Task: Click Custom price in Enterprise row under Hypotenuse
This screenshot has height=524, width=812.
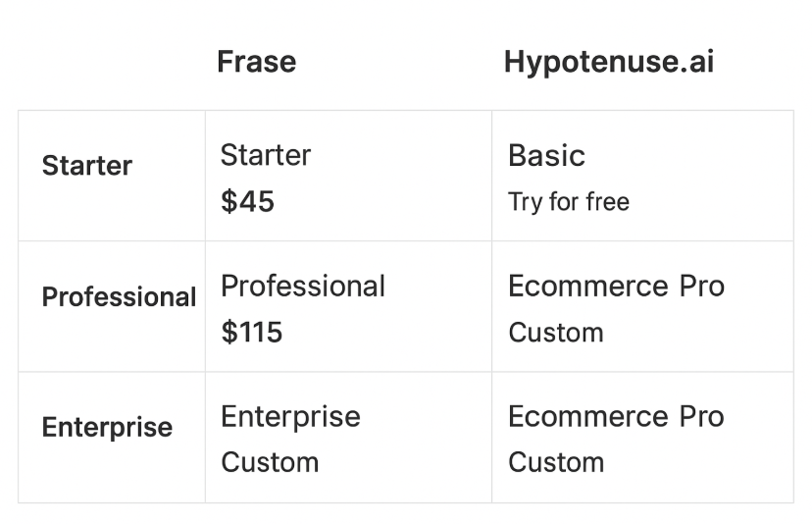Action: click(556, 462)
